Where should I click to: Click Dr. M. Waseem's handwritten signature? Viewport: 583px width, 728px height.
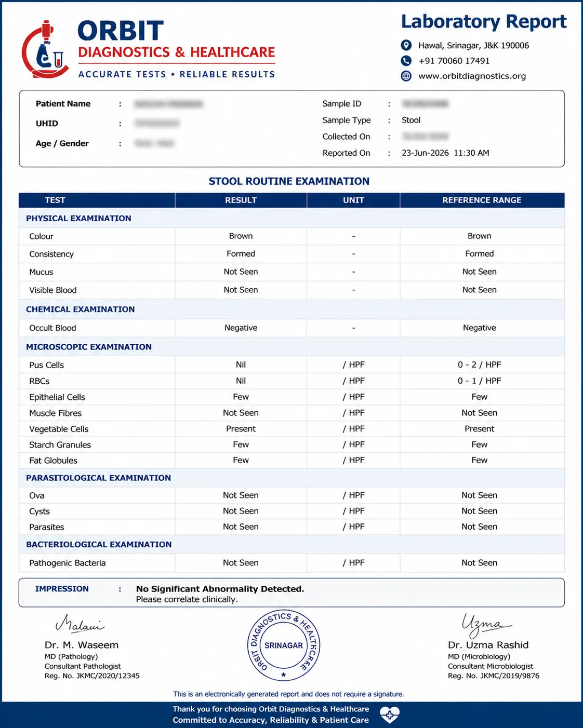79,624
